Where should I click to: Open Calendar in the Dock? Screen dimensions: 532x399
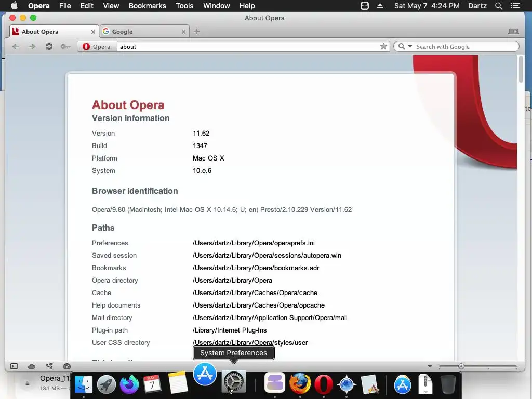[x=152, y=384]
